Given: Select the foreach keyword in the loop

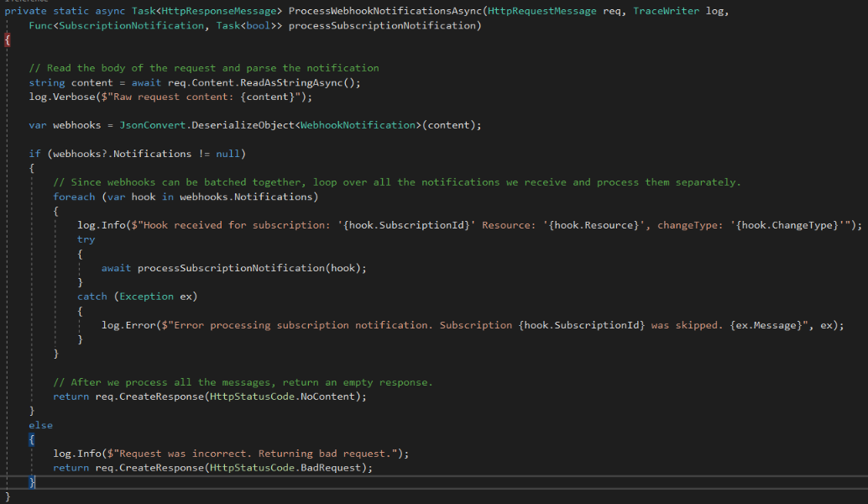Looking at the screenshot, I should pos(75,196).
